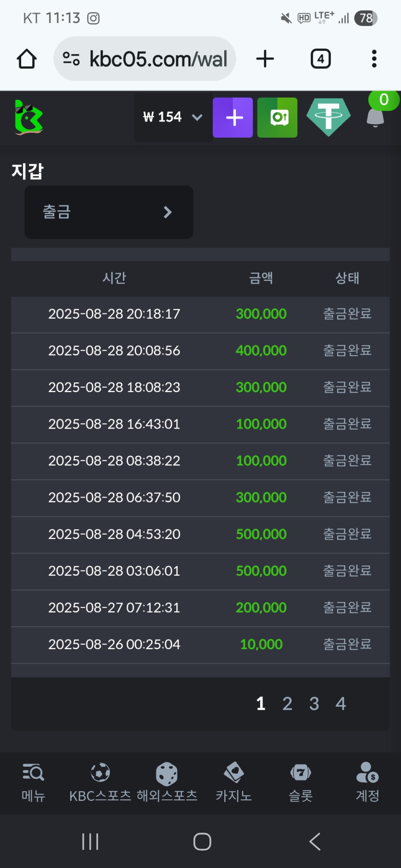Switch to the KBC스포츠 tab
This screenshot has height=868, width=401.
[x=100, y=782]
